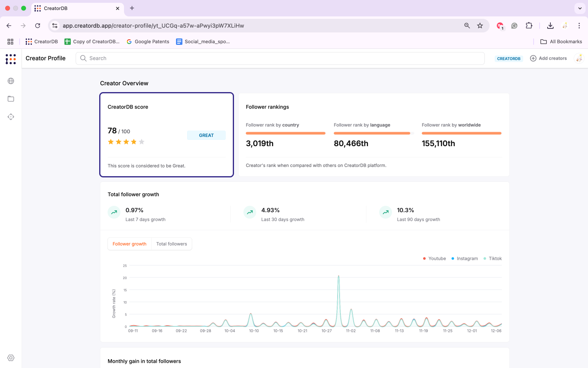Click the browser address bar URL
The image size is (588, 368).
tap(153, 26)
